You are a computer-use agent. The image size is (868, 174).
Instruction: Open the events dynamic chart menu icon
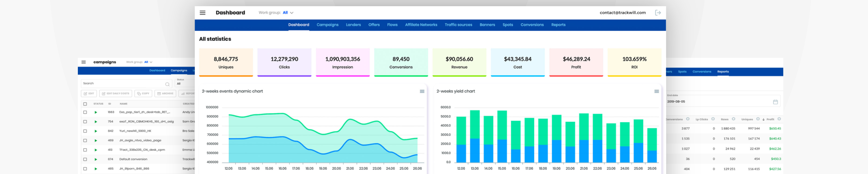(422, 91)
